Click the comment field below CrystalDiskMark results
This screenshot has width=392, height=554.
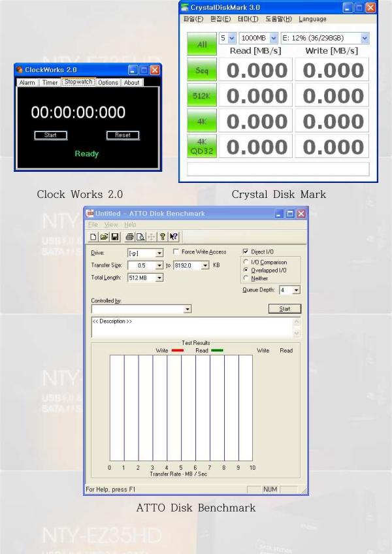click(x=278, y=169)
